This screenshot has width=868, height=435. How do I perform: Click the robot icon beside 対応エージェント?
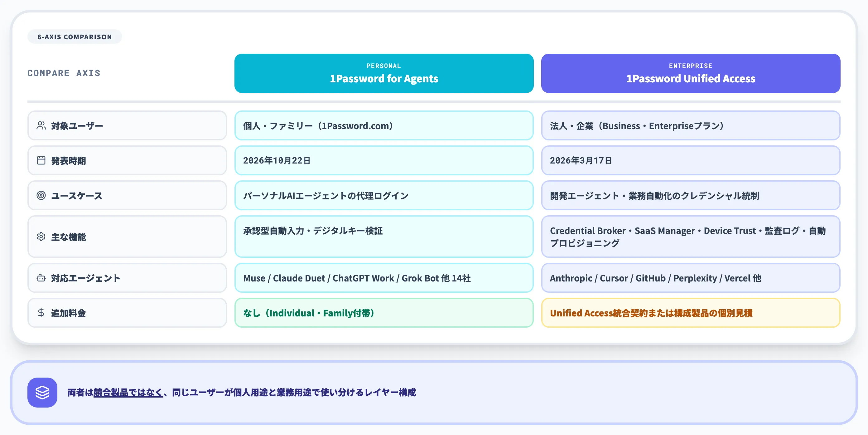point(41,278)
